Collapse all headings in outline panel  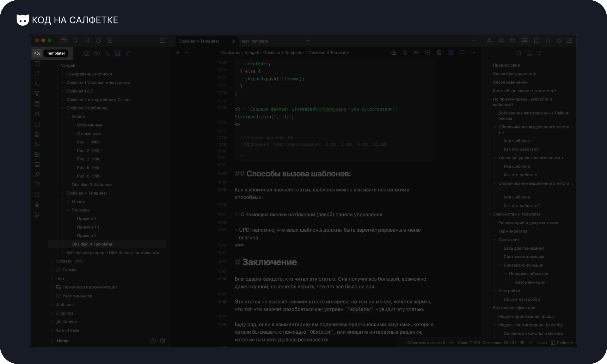pos(539,53)
